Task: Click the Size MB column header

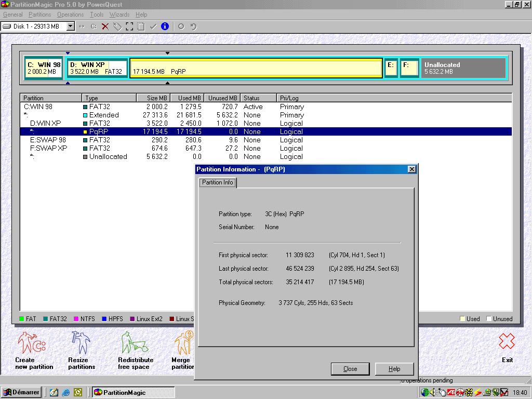Action: (153, 98)
